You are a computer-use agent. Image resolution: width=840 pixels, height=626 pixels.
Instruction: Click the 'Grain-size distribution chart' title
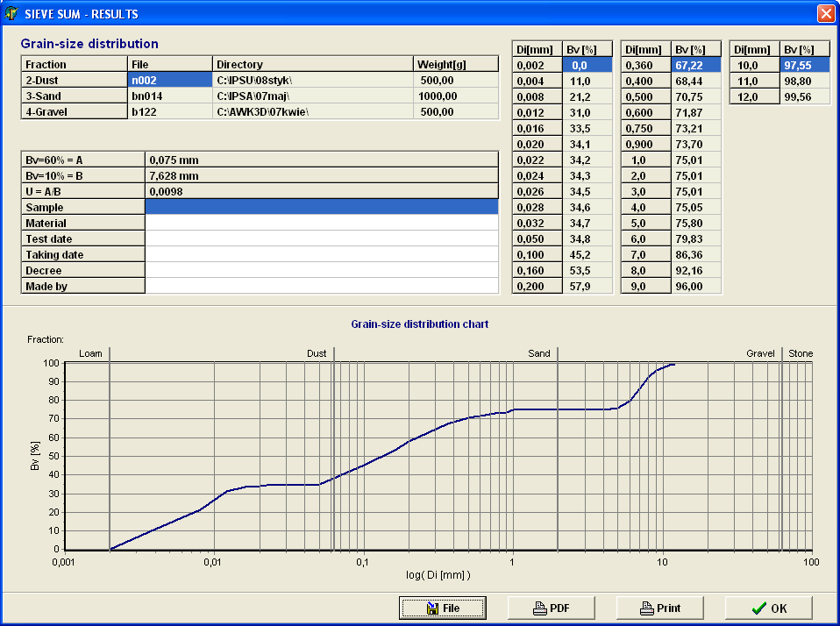419,324
